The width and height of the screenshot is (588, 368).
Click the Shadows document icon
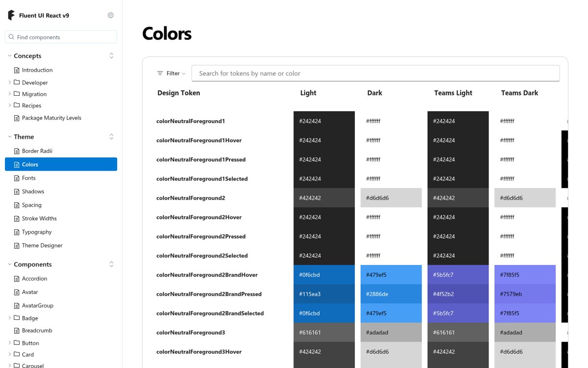17,191
